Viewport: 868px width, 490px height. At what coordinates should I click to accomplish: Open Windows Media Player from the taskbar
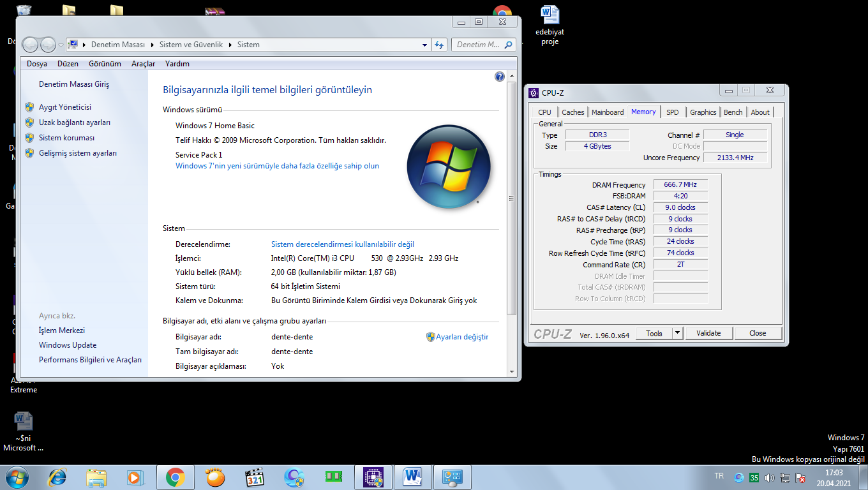[135, 477]
